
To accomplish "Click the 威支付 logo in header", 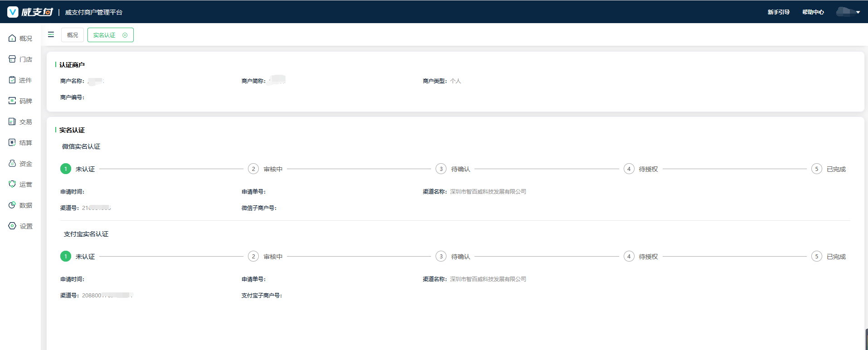I will pyautogui.click(x=30, y=12).
